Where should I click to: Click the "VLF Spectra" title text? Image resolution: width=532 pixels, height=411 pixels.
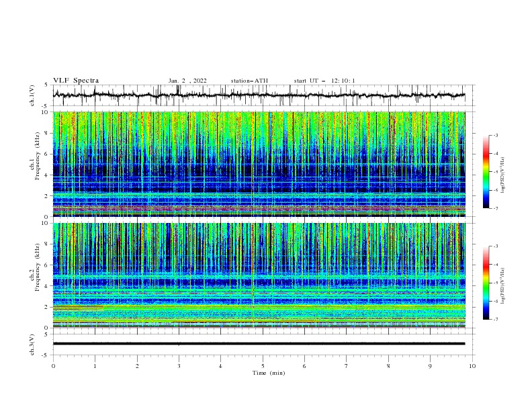(76, 81)
